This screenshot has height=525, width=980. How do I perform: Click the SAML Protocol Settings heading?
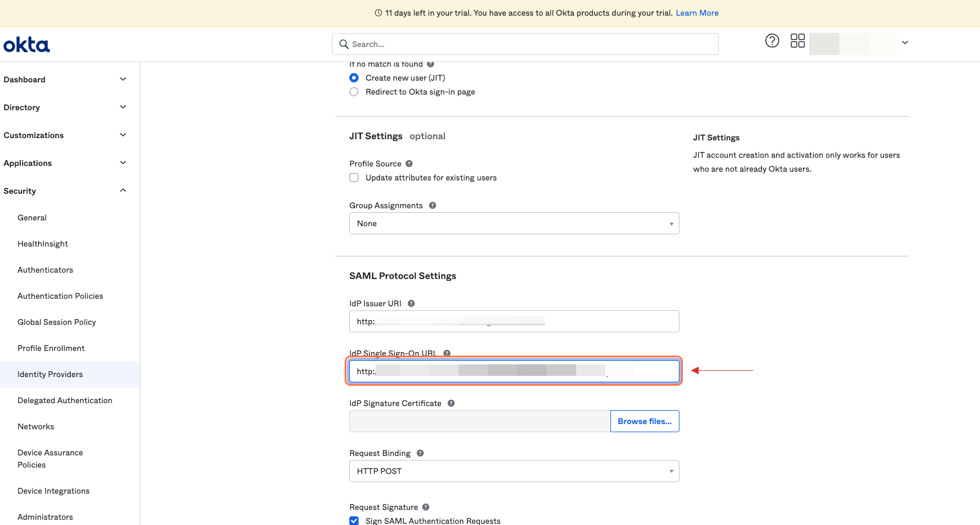(403, 276)
